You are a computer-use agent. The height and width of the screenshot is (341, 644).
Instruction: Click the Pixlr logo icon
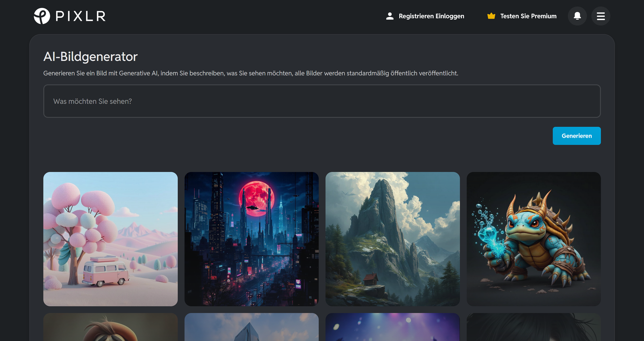(x=42, y=16)
